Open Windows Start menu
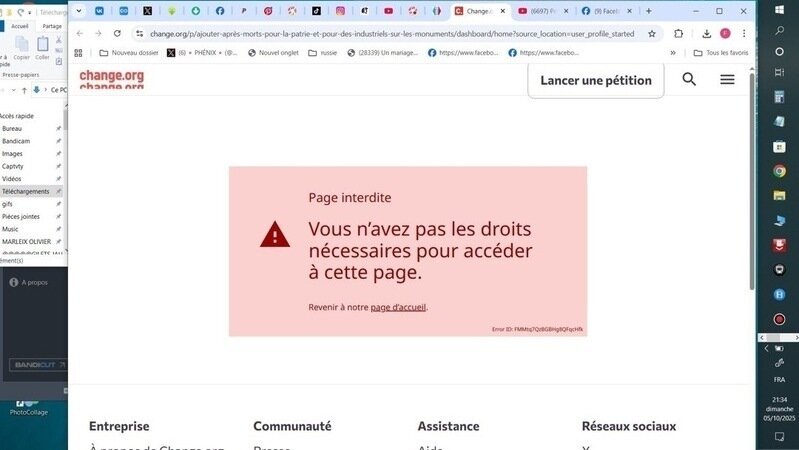 [x=779, y=10]
